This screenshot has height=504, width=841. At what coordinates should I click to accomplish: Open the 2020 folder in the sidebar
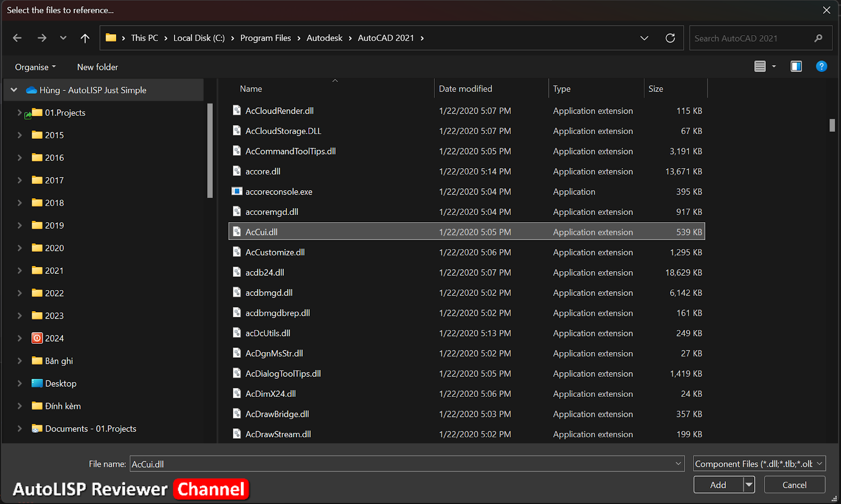(x=48, y=248)
